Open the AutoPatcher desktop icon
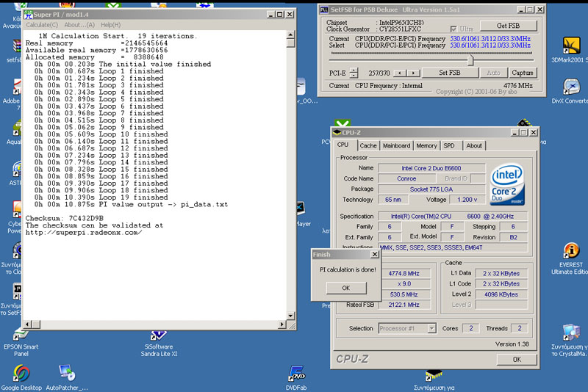Screen dimensions: 588x392 pos(67,373)
